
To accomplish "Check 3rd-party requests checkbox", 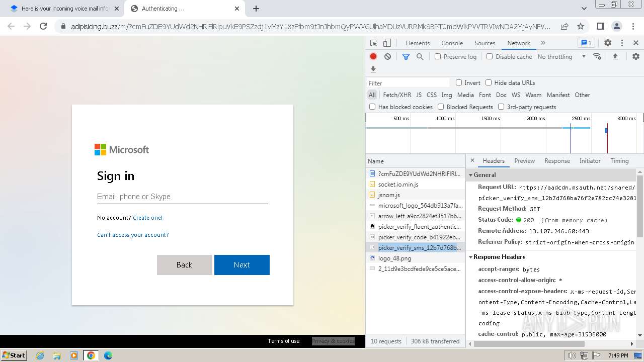I will [501, 107].
